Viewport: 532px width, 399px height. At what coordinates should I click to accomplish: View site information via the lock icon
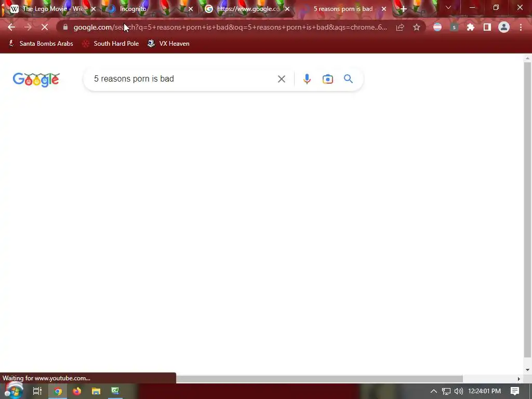coord(65,27)
